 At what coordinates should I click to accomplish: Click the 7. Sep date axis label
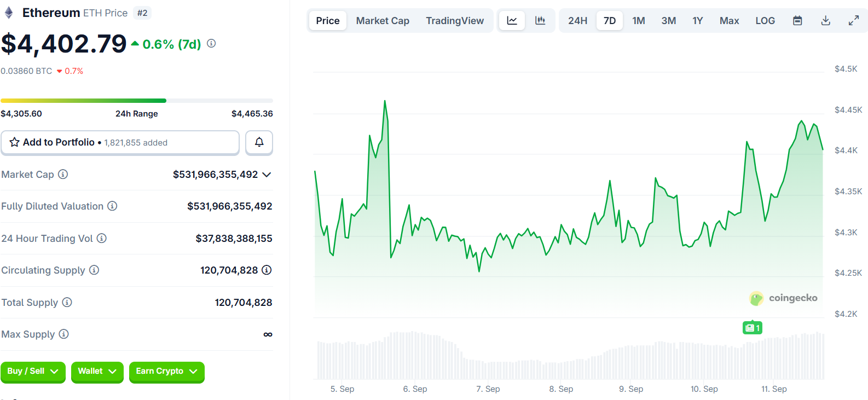tap(488, 389)
